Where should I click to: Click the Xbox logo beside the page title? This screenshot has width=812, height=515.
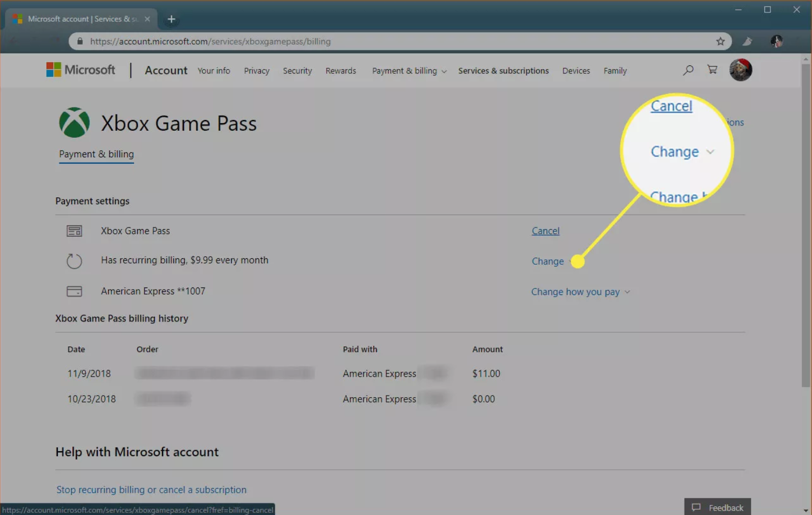(x=75, y=122)
